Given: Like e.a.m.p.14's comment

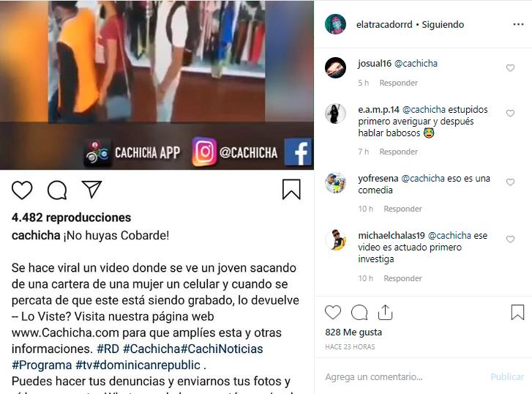Looking at the screenshot, I should [510, 114].
